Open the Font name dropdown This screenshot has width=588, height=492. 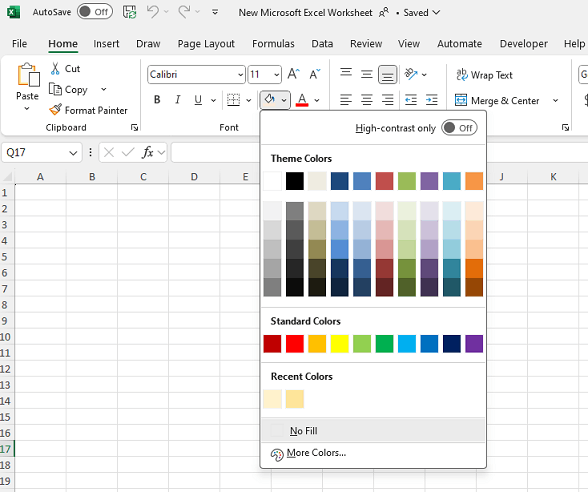pos(240,74)
